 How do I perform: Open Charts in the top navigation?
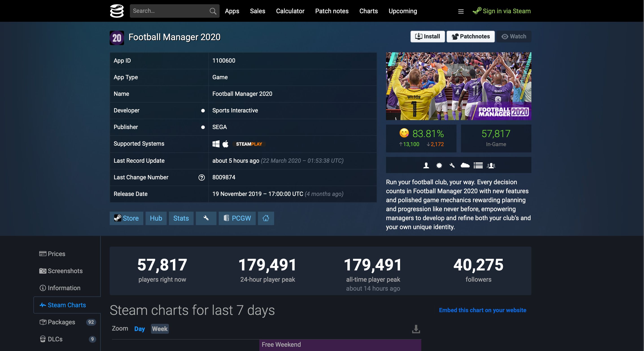point(368,11)
